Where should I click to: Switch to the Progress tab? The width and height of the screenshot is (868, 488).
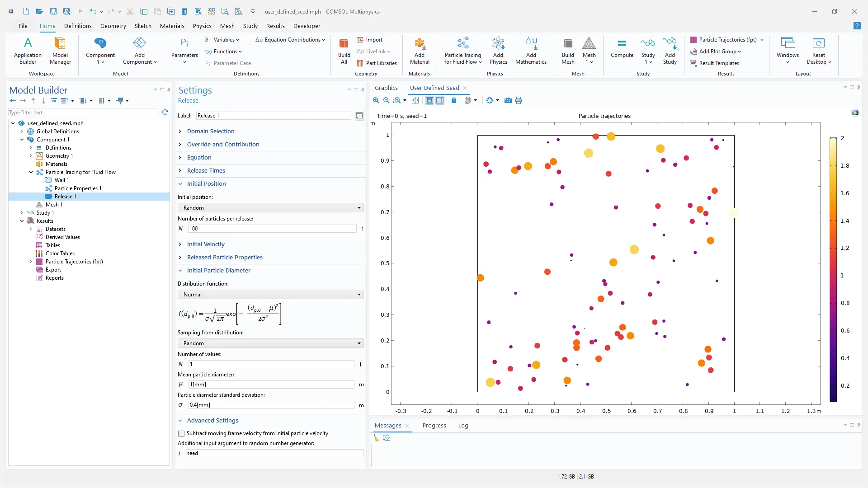coord(434,426)
